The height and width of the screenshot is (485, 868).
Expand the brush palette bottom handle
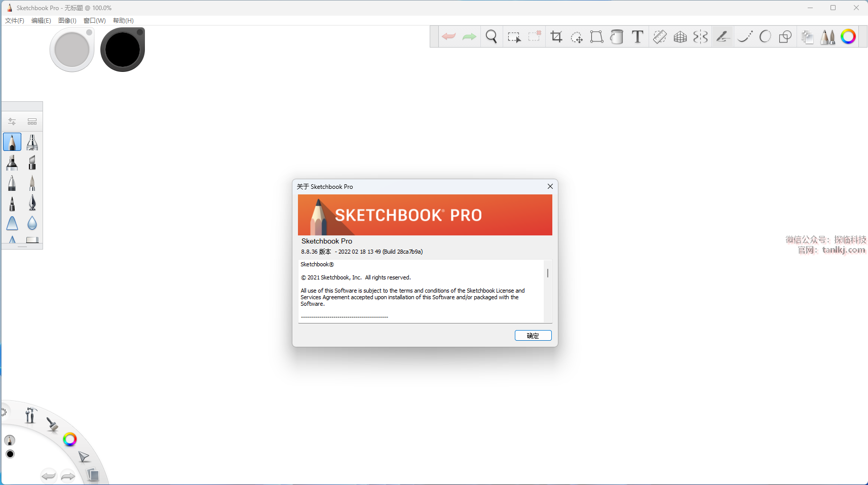pos(22,247)
